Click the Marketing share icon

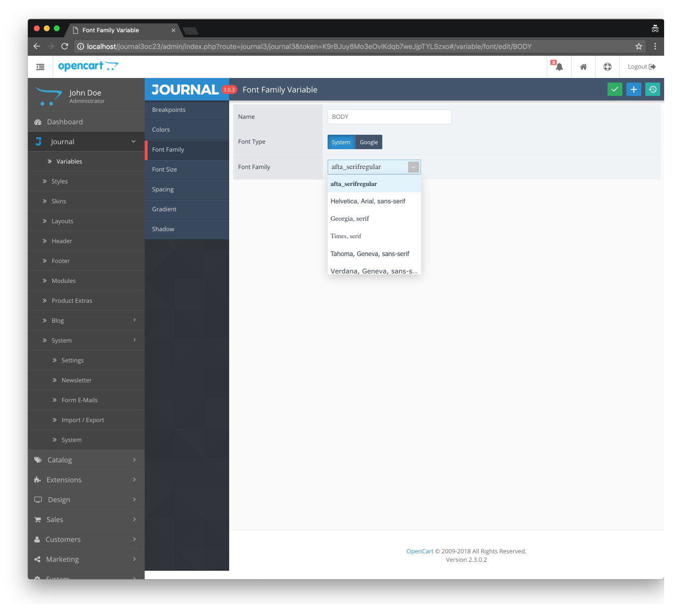click(37, 559)
